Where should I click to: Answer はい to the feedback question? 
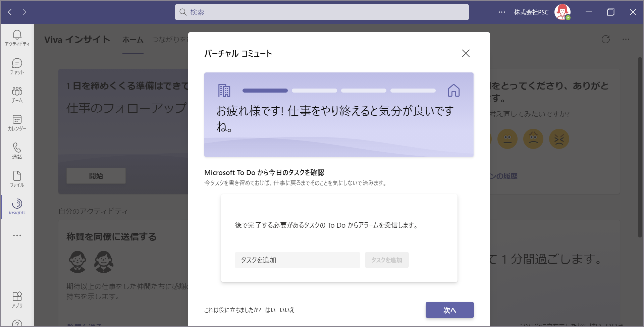(x=270, y=310)
